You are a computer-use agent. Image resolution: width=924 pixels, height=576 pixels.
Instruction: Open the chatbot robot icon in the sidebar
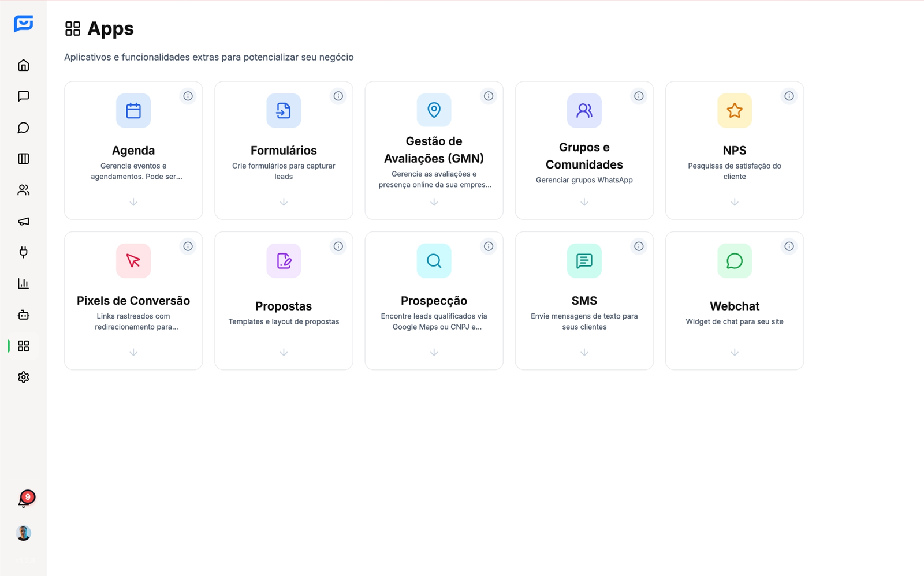23,315
